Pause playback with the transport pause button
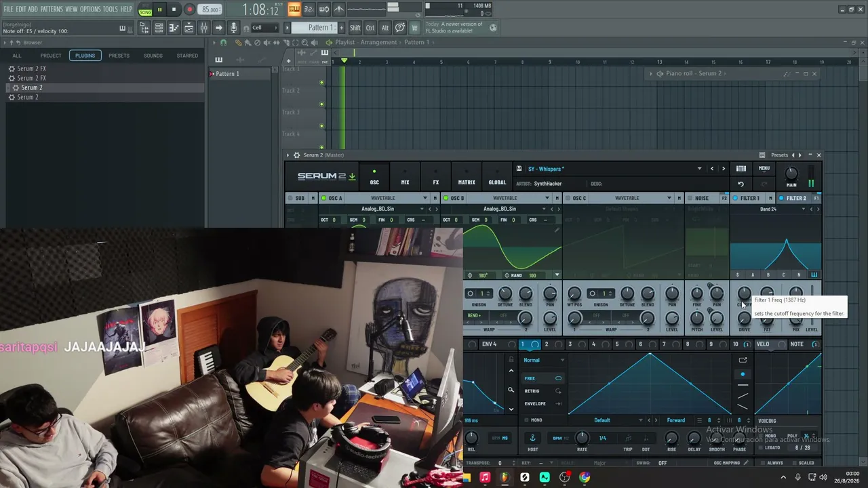 click(159, 9)
